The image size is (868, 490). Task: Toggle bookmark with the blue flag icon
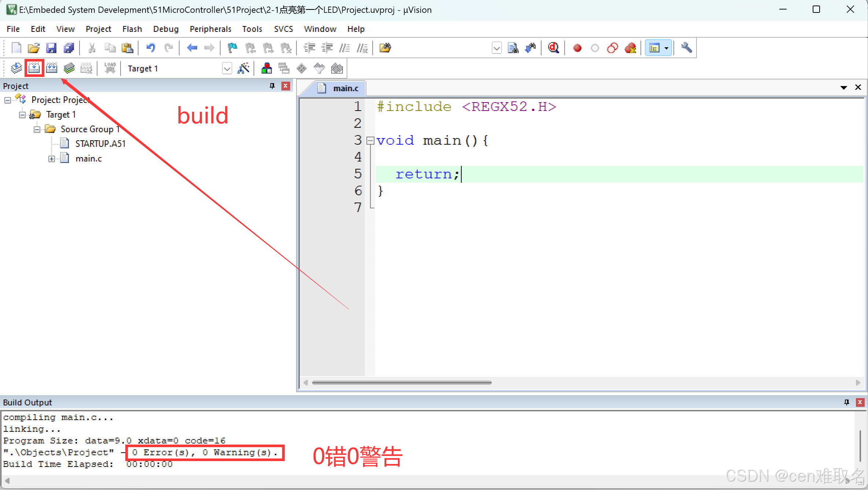pyautogui.click(x=232, y=48)
